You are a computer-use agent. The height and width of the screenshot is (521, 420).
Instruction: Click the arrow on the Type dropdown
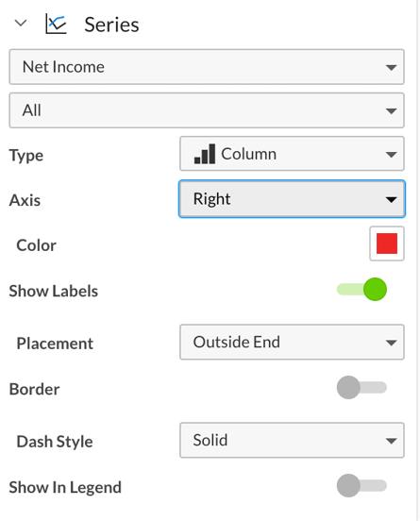[x=391, y=155]
